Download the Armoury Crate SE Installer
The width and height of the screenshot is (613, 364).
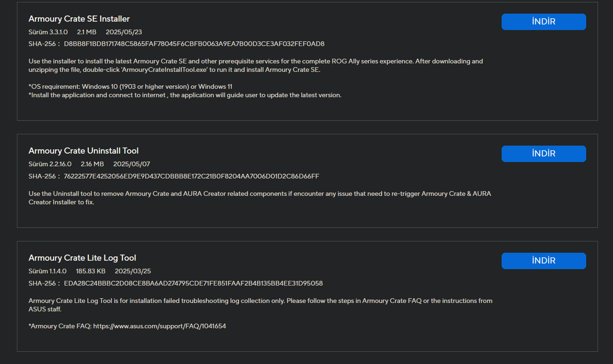[x=543, y=22]
